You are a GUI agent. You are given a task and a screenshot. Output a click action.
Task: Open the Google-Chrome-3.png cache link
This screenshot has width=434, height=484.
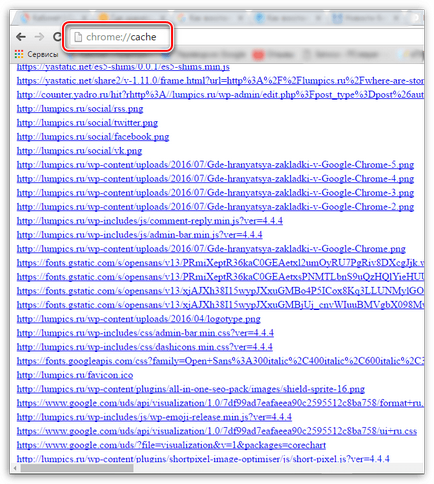215,193
